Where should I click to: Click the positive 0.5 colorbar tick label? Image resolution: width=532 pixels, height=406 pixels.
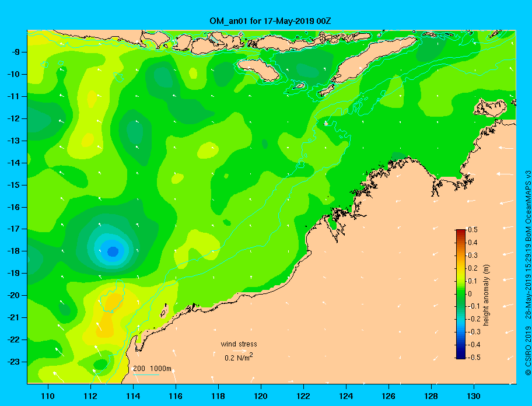[473, 230]
